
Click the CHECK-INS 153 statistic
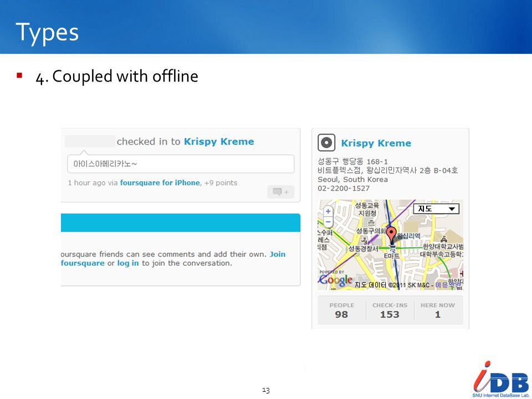point(390,310)
